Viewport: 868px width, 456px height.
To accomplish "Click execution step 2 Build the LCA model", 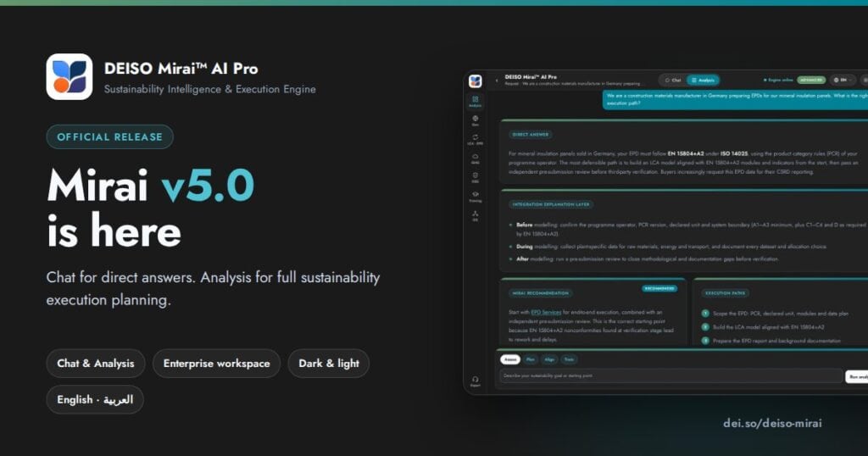I will tap(763, 327).
